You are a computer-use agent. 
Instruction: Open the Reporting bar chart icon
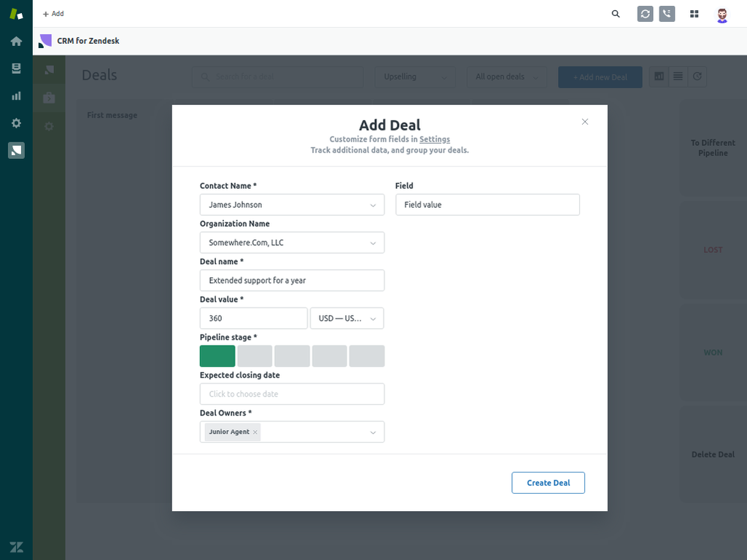click(16, 96)
